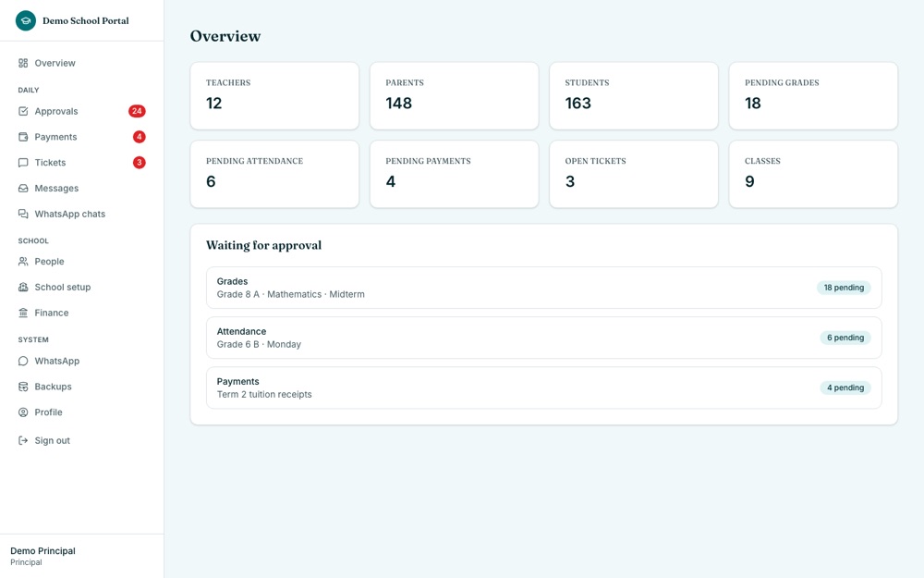The width and height of the screenshot is (924, 578).
Task: Click the Demo School Portal title
Action: click(85, 20)
